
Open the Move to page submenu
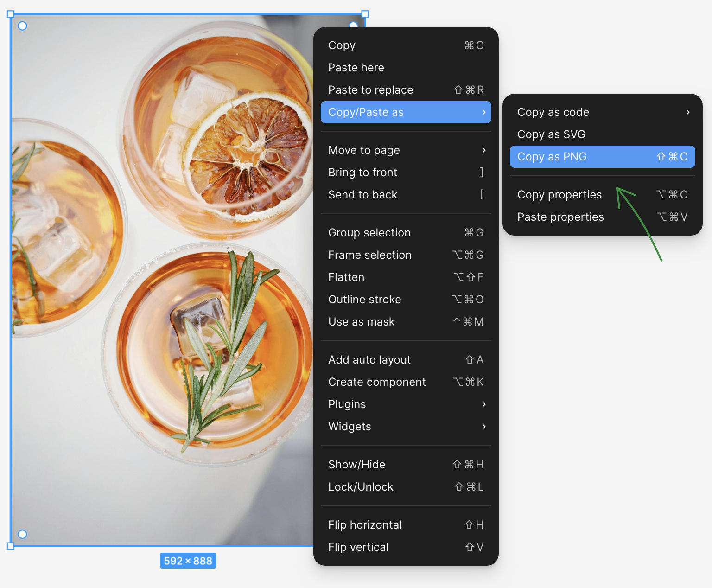[406, 150]
